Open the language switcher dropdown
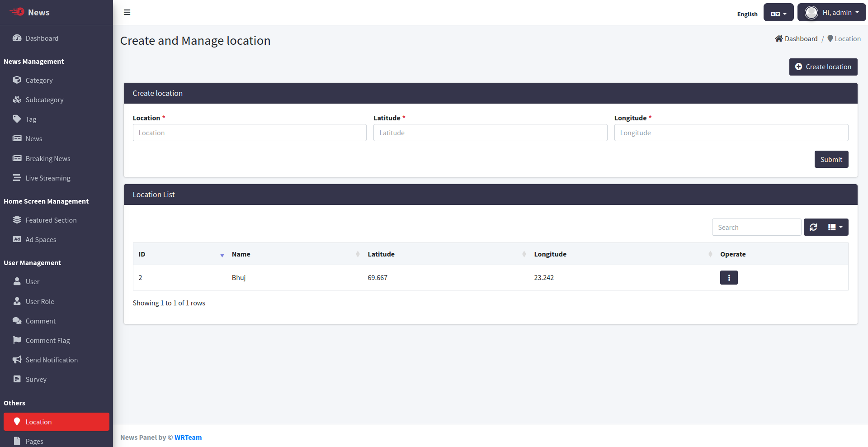Viewport: 868px width, 447px height. [778, 13]
